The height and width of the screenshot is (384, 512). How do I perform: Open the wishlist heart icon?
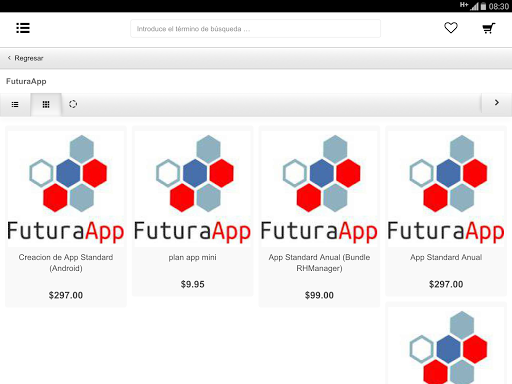(x=451, y=28)
